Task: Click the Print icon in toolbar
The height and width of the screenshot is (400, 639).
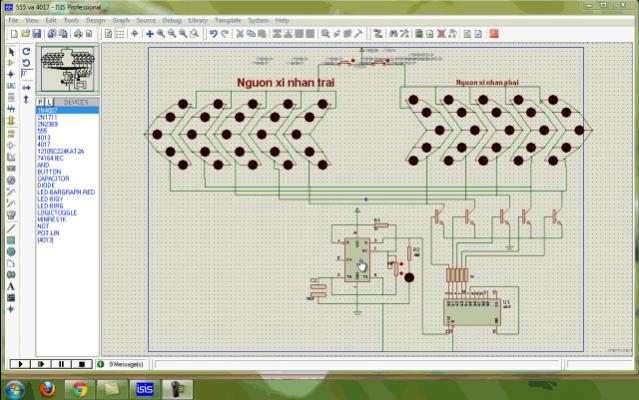Action: (x=79, y=33)
